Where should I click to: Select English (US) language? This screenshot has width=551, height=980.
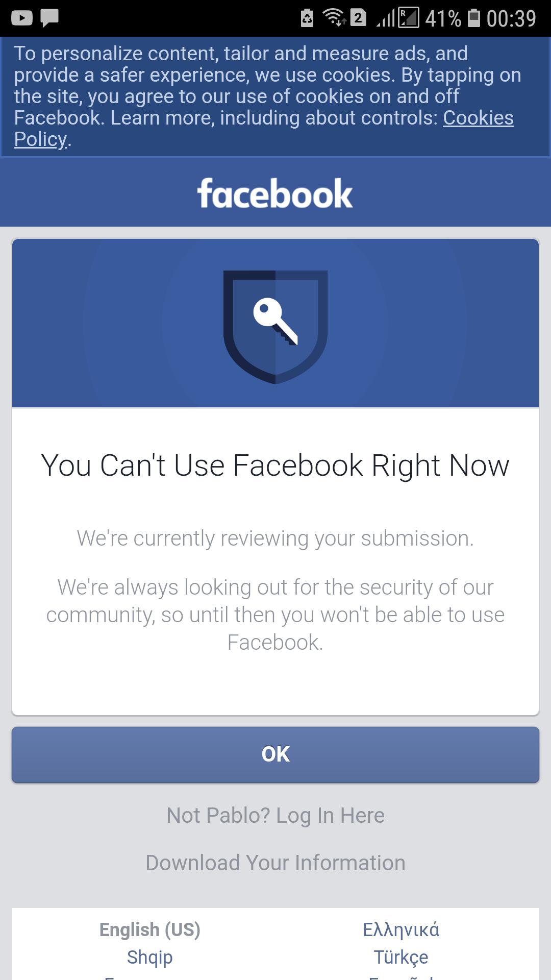149,929
